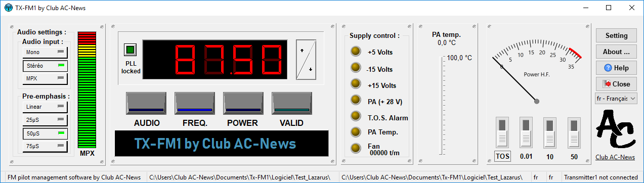Minimize the TX-FM1 window
The width and height of the screenshot is (644, 183).
tap(586, 8)
